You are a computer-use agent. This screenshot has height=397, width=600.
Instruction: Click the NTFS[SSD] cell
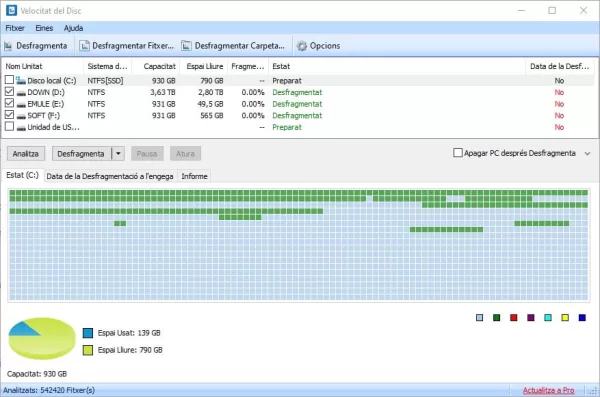point(105,81)
